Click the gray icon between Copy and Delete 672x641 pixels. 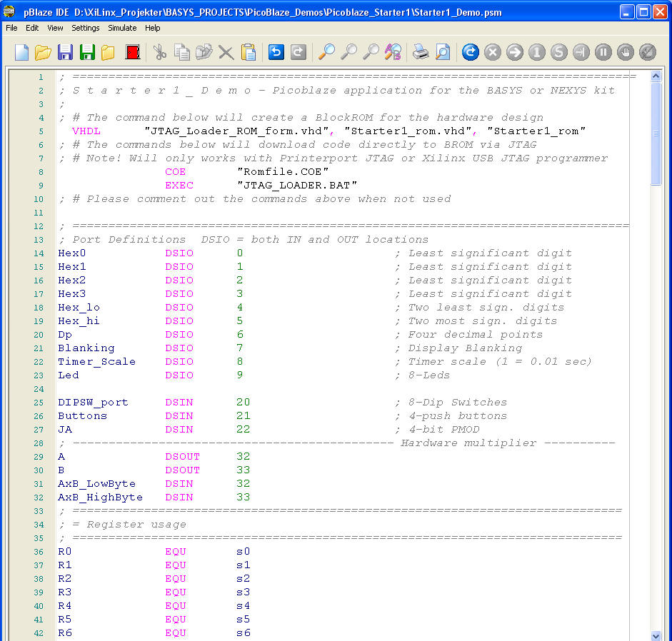(204, 52)
